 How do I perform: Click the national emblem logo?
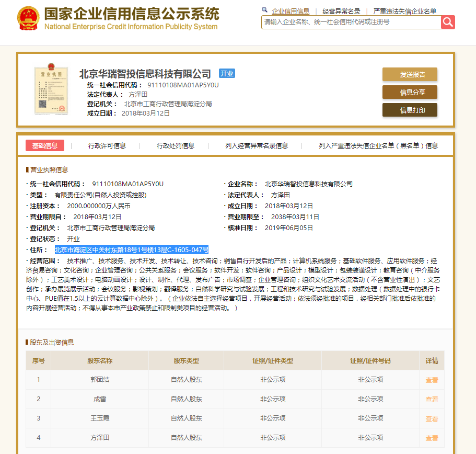coord(28,18)
